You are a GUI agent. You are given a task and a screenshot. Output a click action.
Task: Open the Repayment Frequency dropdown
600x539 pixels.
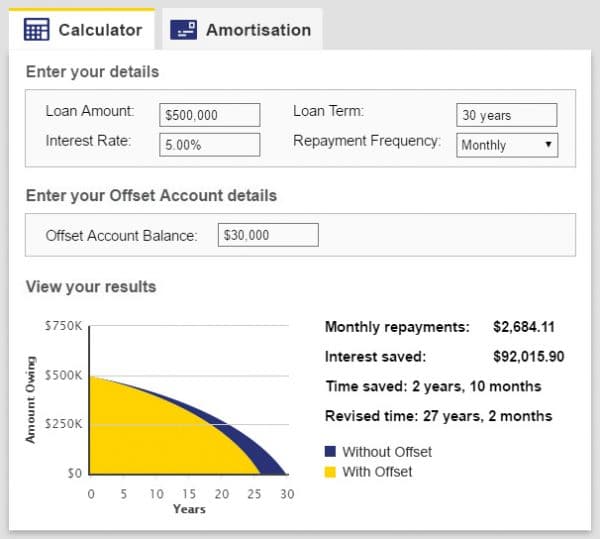[507, 145]
